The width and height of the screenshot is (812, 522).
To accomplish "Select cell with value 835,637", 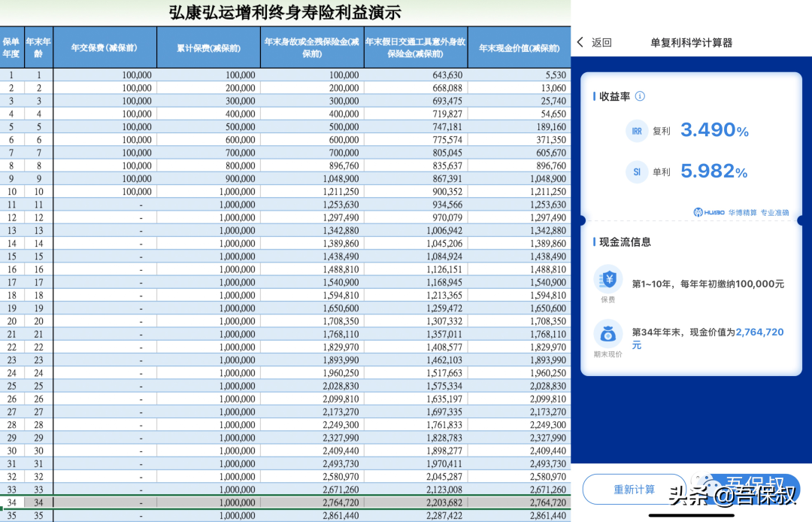I will coord(416,165).
